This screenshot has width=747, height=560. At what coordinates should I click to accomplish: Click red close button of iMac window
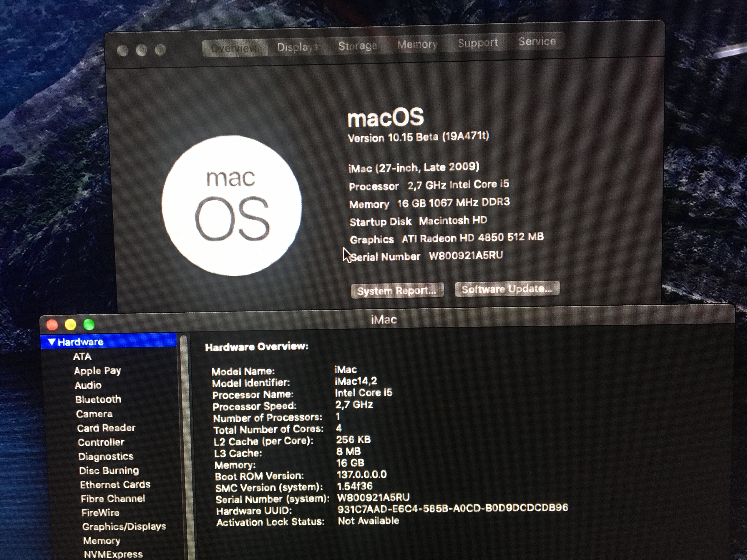pos(52,325)
